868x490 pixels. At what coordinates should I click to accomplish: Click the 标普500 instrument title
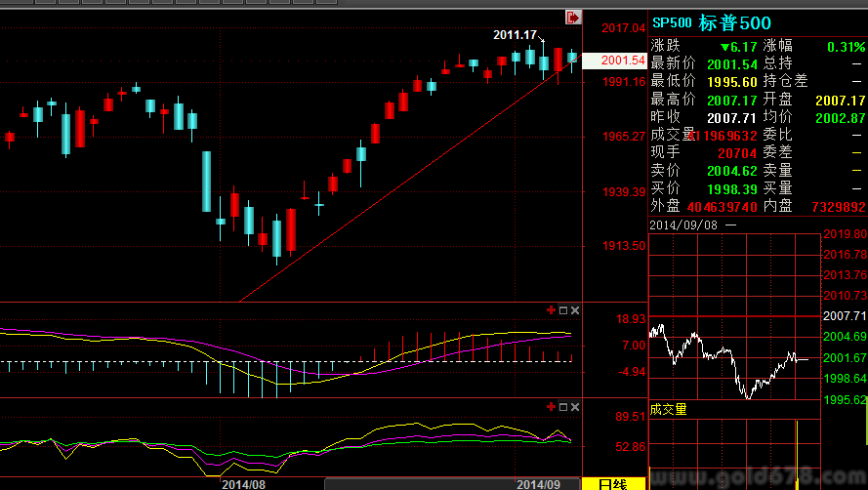click(734, 22)
